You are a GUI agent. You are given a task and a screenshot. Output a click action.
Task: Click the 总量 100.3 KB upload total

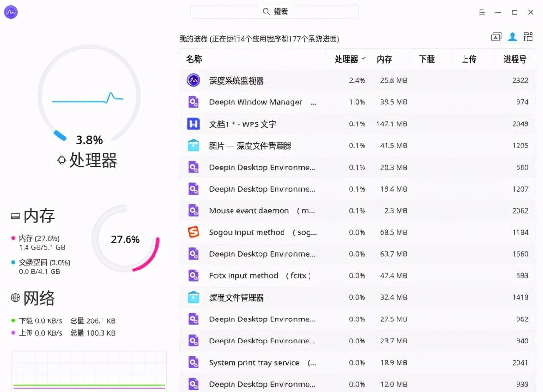93,333
